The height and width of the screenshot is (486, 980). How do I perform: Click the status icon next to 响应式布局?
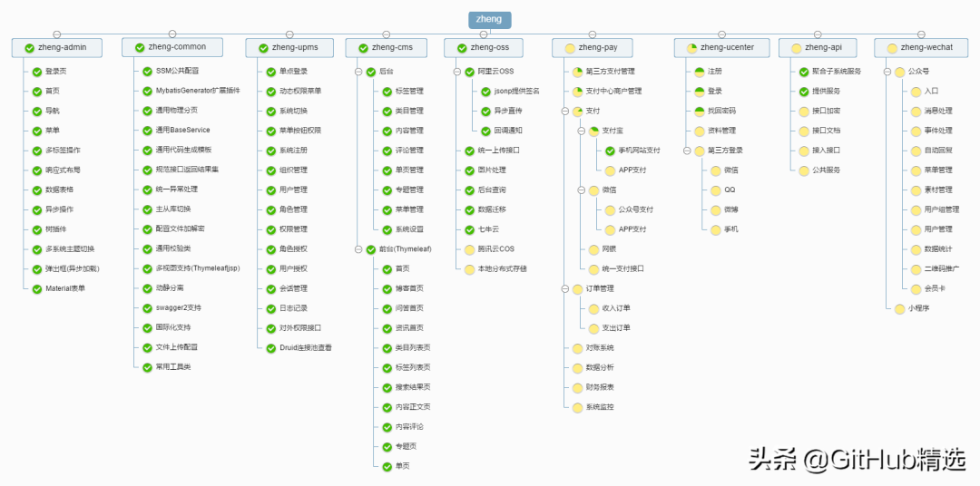37,170
